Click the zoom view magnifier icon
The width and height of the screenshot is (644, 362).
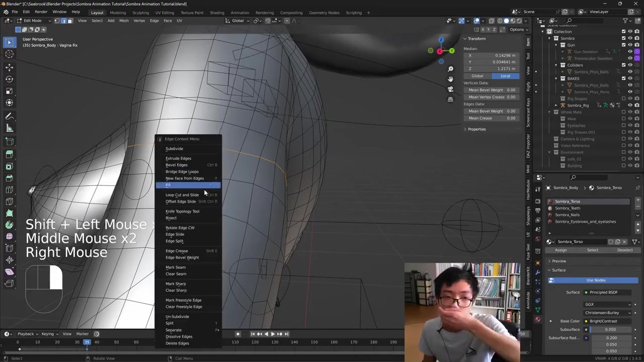click(450, 69)
